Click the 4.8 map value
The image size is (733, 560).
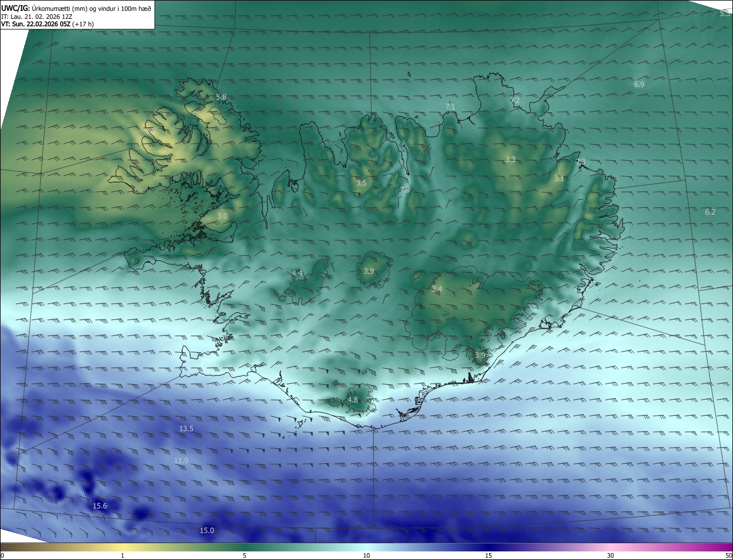coord(353,400)
